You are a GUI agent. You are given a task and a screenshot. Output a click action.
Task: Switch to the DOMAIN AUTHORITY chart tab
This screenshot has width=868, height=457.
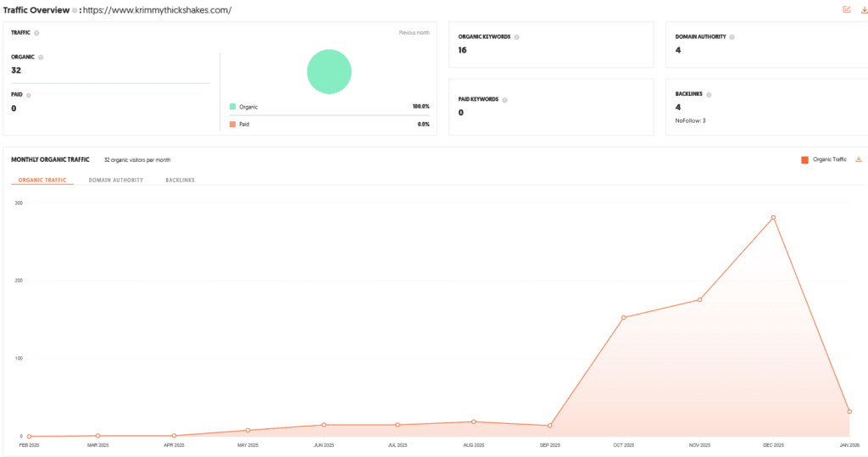coord(115,180)
